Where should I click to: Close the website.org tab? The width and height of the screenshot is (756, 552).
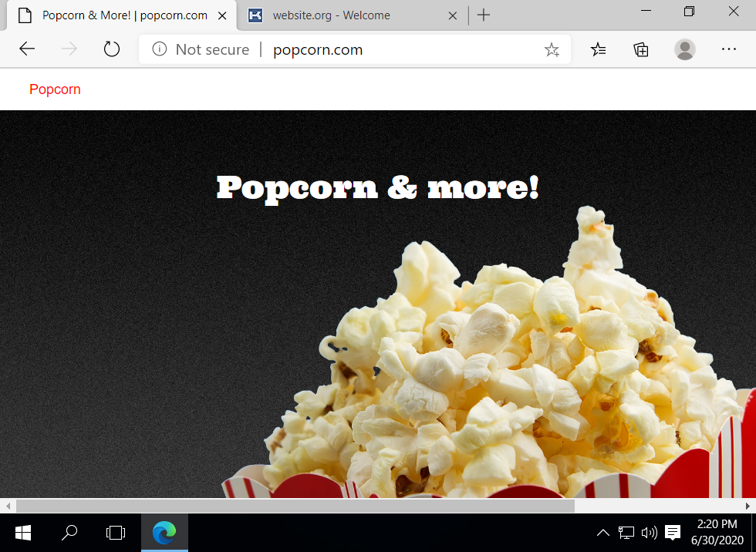click(452, 16)
